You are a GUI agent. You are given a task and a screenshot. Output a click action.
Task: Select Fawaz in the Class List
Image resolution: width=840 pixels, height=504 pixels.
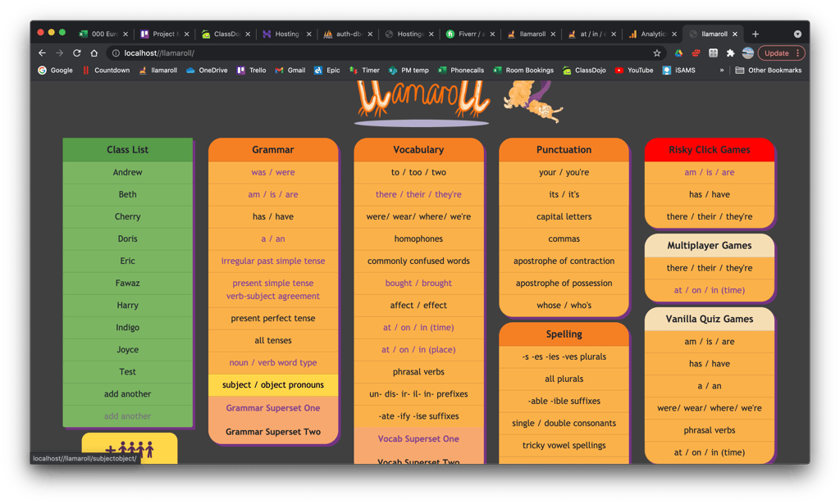127,283
